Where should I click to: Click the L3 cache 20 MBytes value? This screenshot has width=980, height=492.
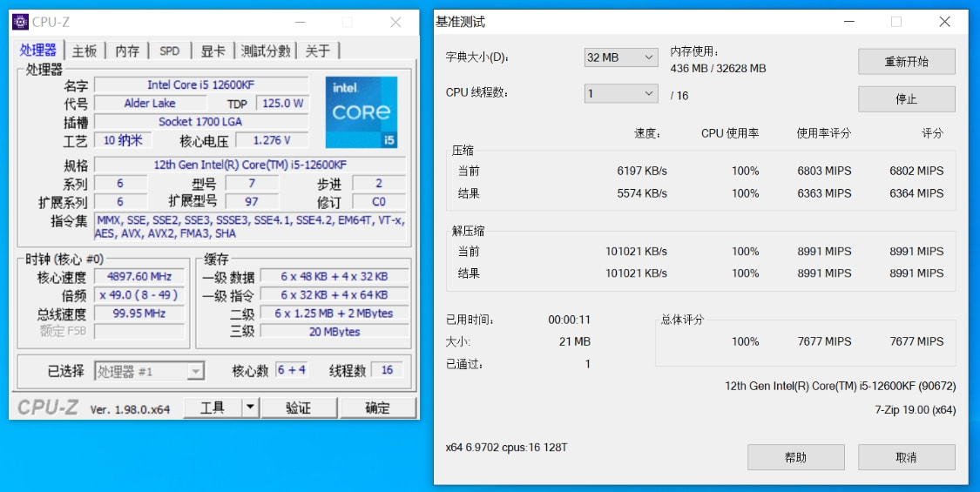click(x=335, y=331)
